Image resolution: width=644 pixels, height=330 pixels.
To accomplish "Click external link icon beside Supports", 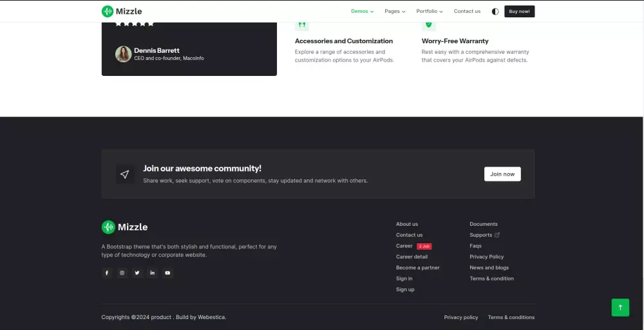I will (x=497, y=235).
